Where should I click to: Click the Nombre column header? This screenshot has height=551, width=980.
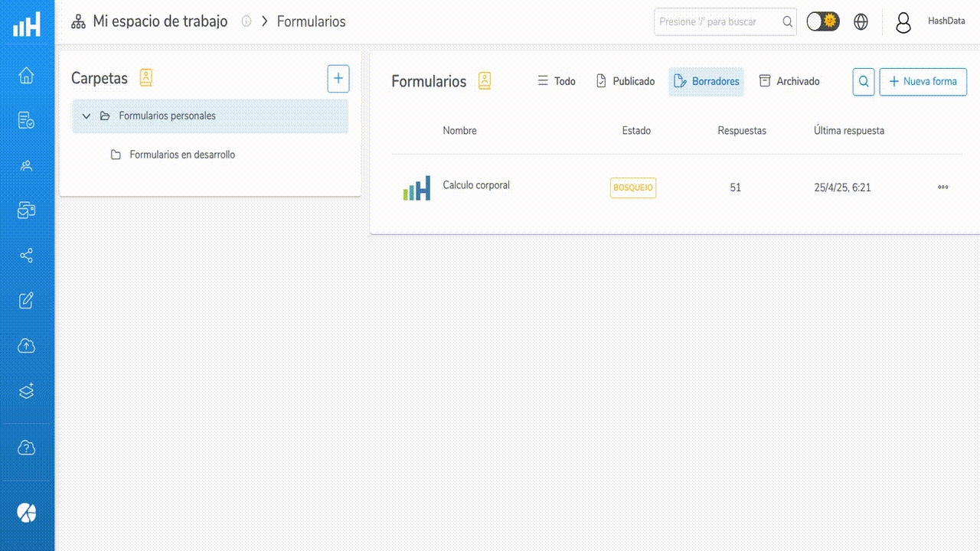tap(459, 131)
